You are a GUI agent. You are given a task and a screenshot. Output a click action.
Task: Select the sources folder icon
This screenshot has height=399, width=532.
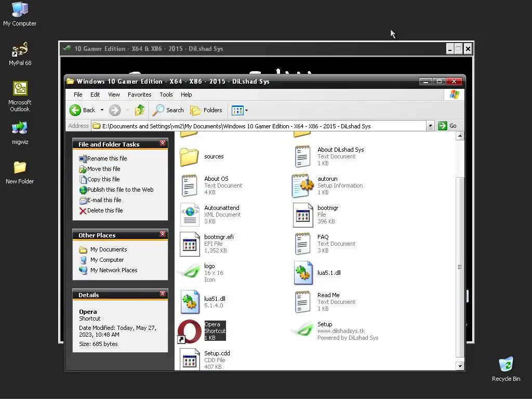pyautogui.click(x=189, y=157)
